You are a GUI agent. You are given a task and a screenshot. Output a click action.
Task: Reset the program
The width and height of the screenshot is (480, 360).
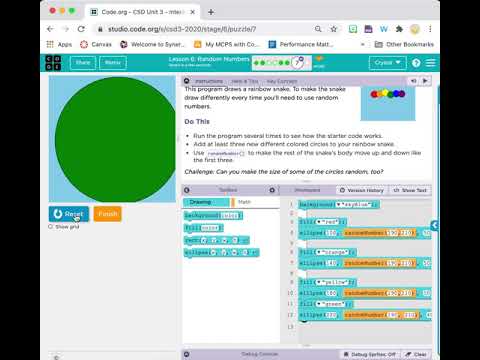click(x=69, y=214)
